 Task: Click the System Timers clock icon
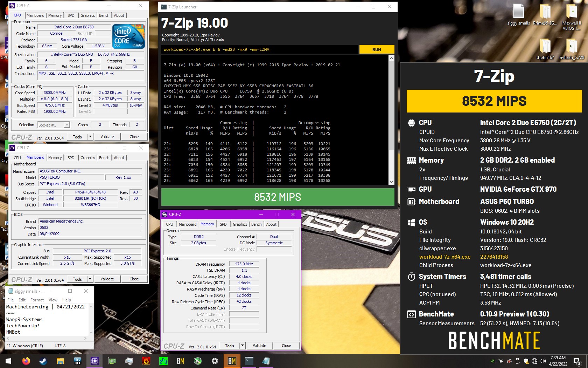(412, 277)
